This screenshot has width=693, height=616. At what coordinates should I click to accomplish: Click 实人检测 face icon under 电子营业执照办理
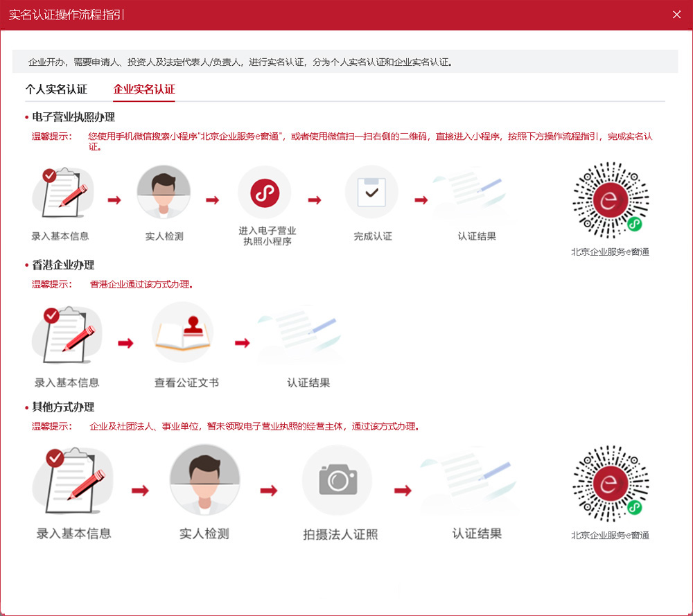pos(164,192)
